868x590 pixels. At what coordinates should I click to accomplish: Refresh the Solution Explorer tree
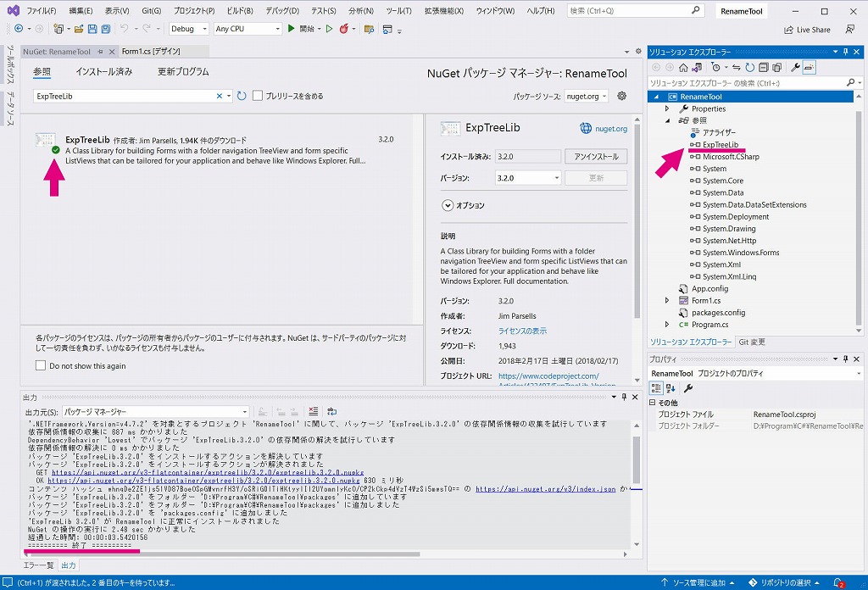(749, 68)
